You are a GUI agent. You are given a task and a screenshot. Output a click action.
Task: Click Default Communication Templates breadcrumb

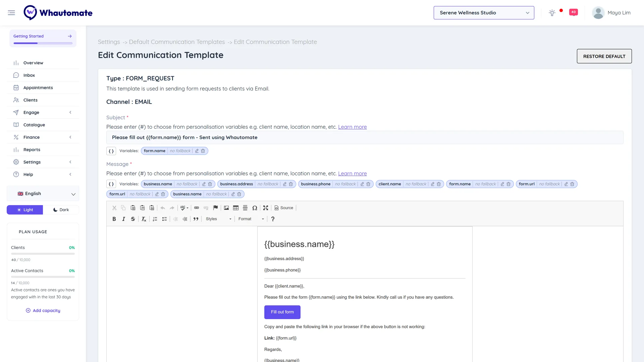(177, 42)
